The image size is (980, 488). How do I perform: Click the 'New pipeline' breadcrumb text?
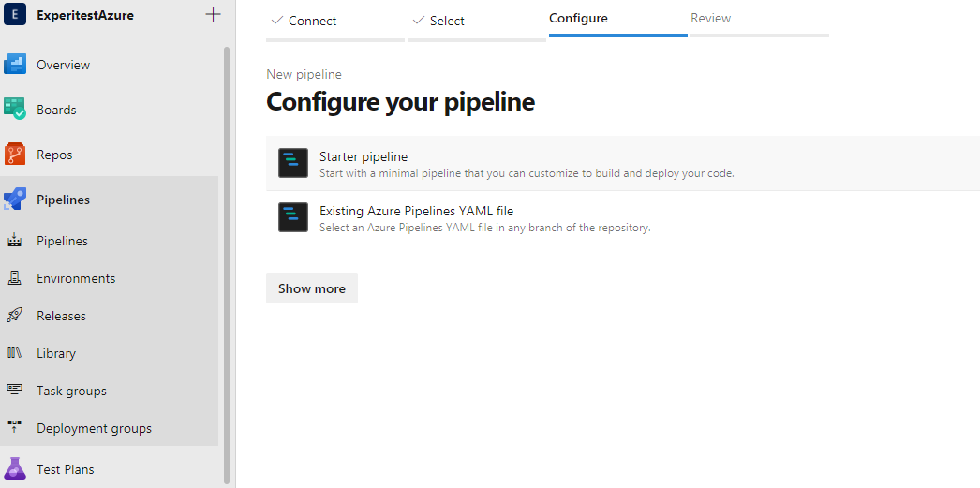[304, 74]
